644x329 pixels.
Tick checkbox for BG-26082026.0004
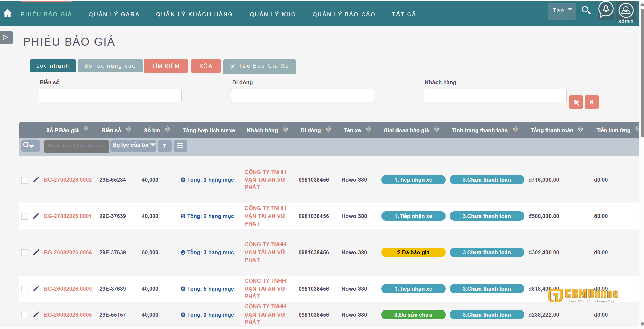tap(25, 253)
